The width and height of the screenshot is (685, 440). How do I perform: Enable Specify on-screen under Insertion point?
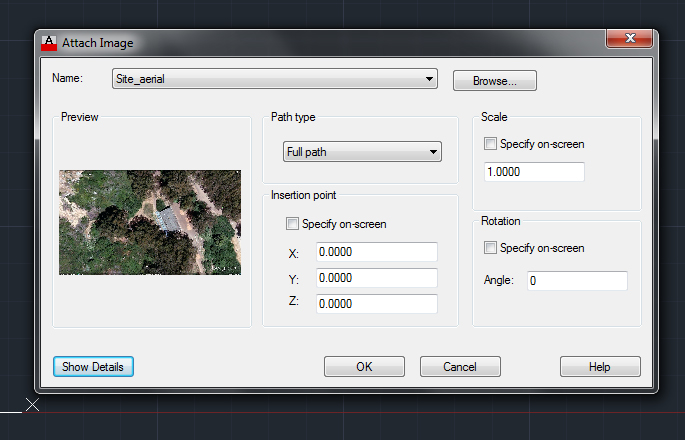292,224
